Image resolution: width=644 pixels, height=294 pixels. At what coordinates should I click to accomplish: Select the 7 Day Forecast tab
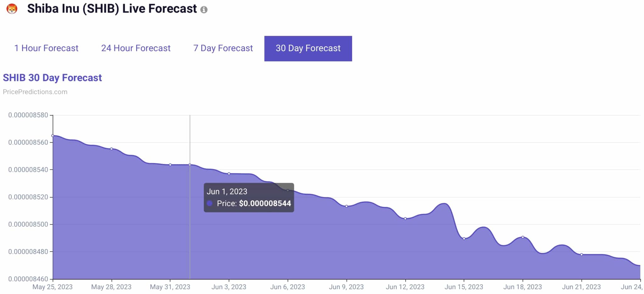[x=223, y=48]
